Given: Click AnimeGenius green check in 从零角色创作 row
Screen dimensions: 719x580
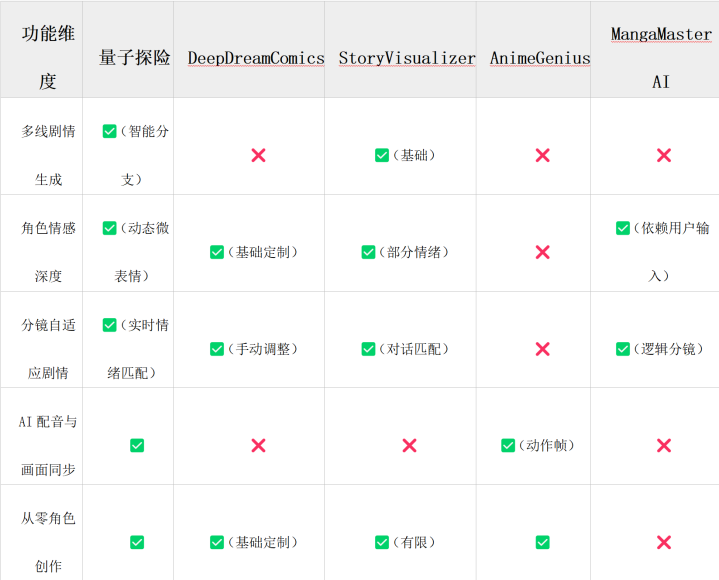Looking at the screenshot, I should tap(542, 542).
